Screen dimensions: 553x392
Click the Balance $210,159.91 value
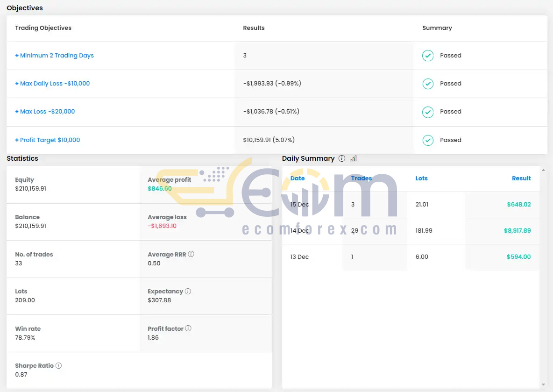(x=30, y=226)
